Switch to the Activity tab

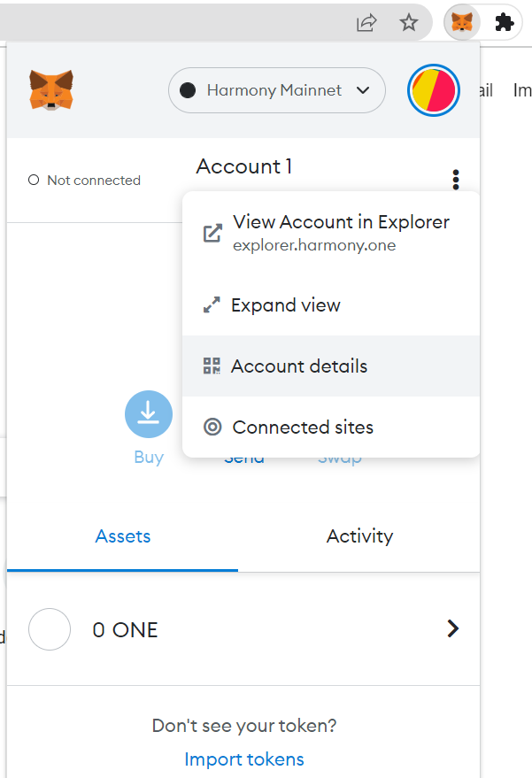[359, 536]
